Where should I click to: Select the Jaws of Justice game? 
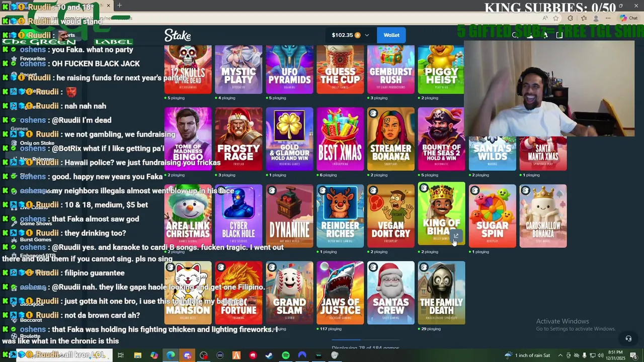340,293
